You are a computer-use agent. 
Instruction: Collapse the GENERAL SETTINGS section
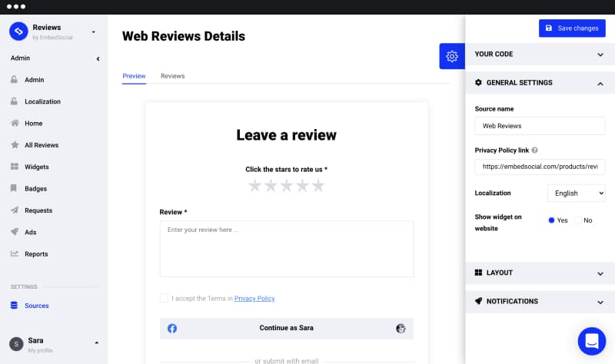[540, 83]
